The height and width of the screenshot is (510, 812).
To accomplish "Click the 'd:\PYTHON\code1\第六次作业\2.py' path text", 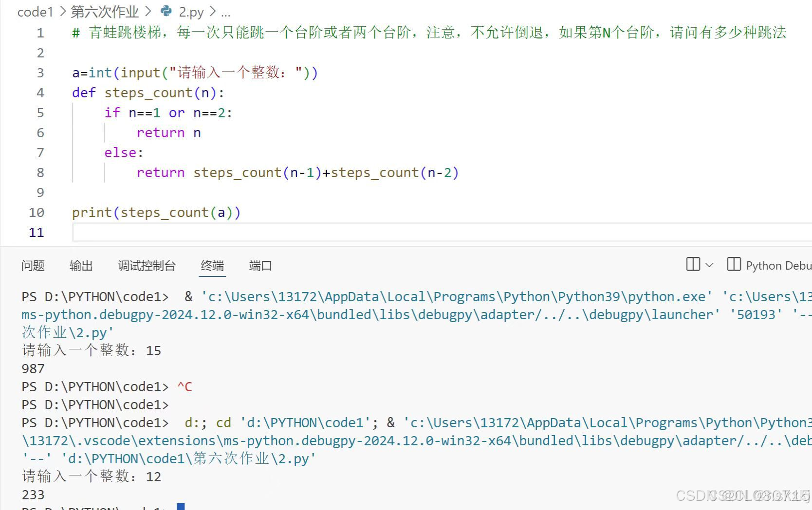I will 189,458.
